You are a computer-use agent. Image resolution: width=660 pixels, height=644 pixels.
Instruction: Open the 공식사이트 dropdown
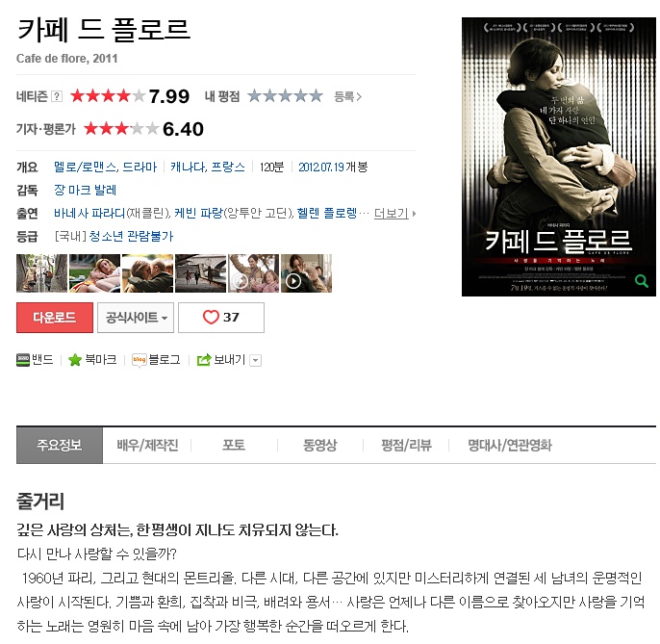(x=136, y=318)
